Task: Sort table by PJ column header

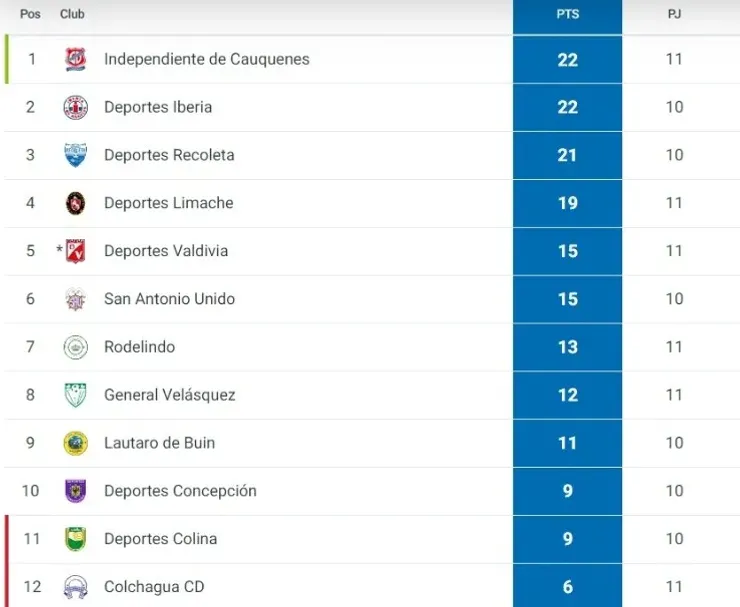Action: (x=675, y=15)
